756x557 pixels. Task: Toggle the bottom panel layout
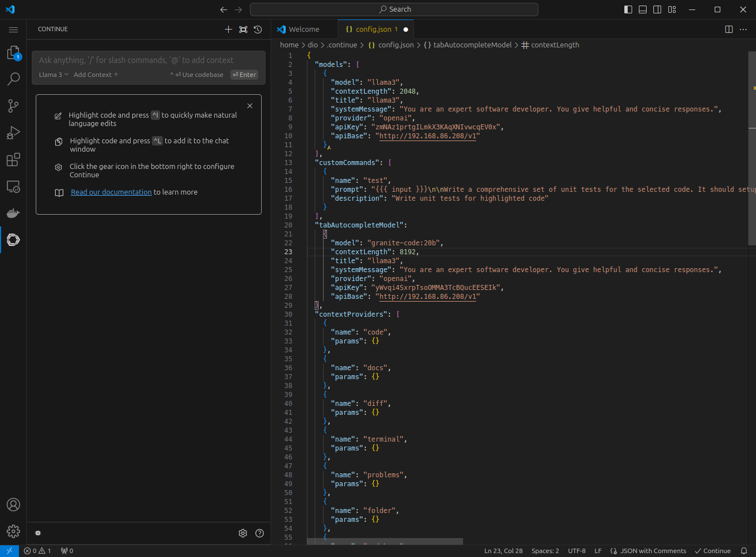point(643,9)
